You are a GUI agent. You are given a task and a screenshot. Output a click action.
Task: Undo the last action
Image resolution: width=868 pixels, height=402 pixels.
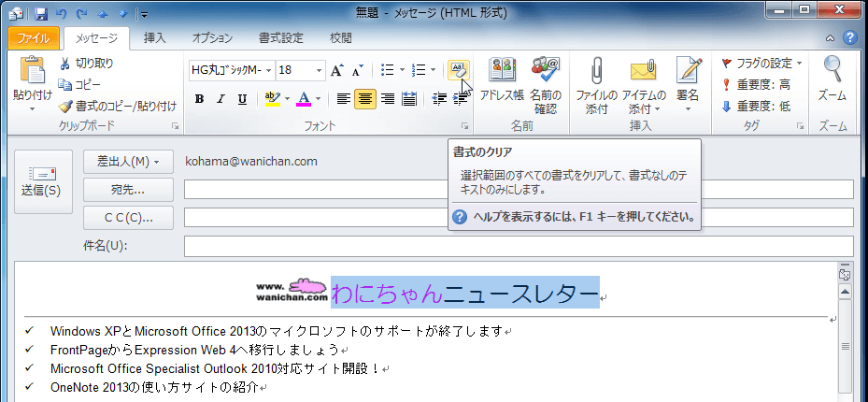pos(62,14)
